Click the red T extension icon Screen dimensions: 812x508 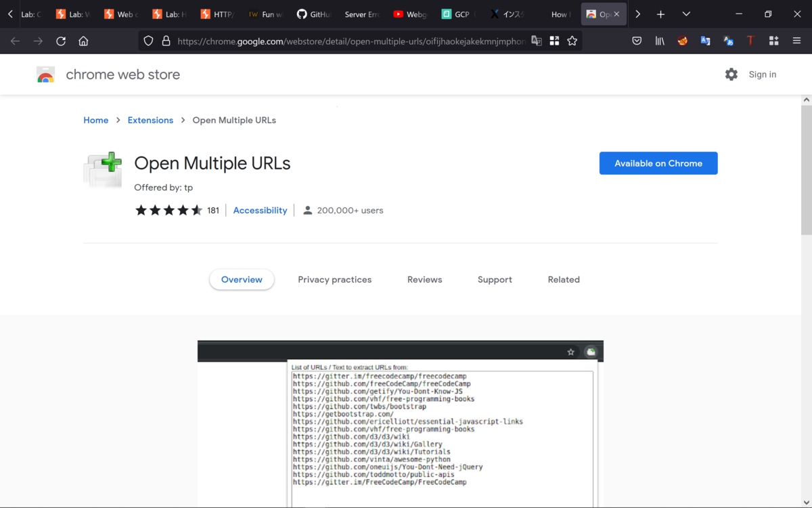point(750,41)
